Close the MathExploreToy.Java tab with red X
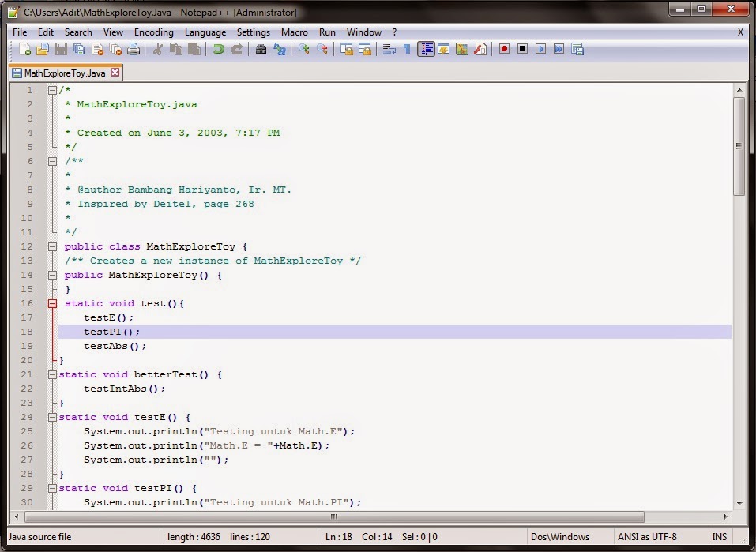 (115, 73)
